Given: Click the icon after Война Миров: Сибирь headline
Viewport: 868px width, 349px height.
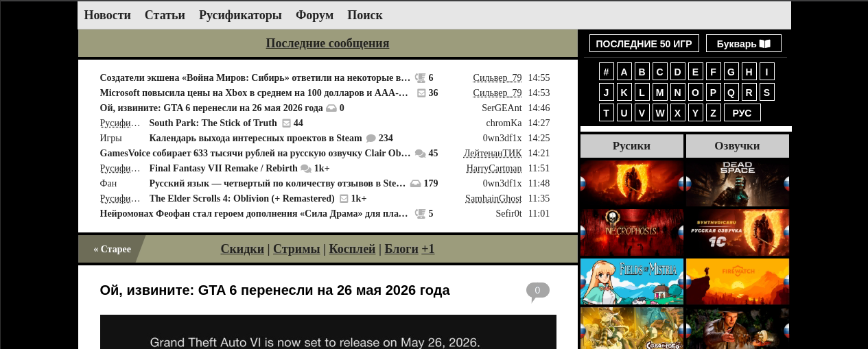Looking at the screenshot, I should click(x=421, y=78).
